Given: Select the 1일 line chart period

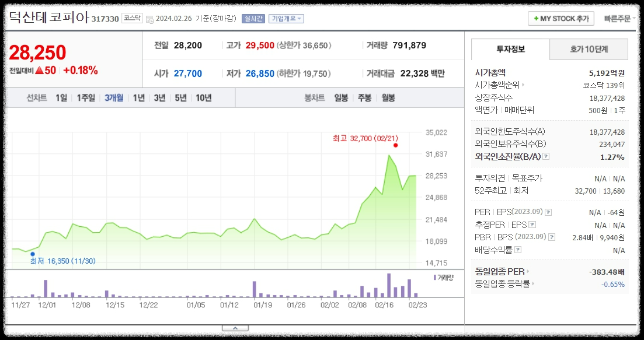Looking at the screenshot, I should pos(61,98).
